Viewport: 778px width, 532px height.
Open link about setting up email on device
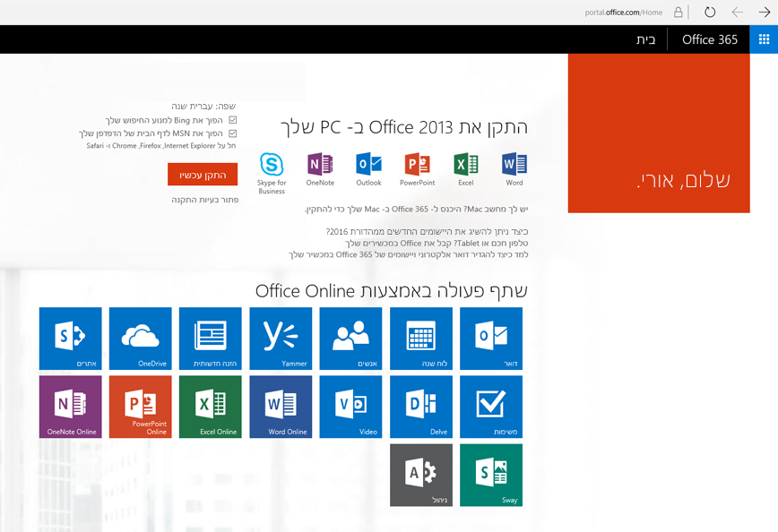click(x=409, y=254)
